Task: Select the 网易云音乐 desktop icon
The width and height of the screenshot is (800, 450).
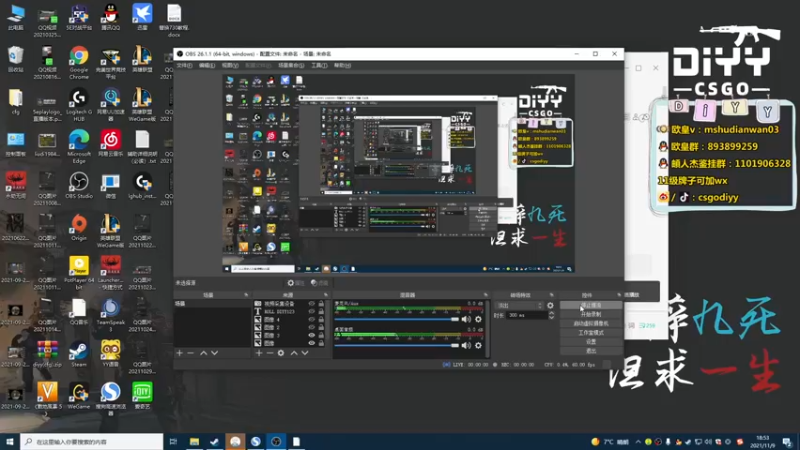Action: pos(110,143)
